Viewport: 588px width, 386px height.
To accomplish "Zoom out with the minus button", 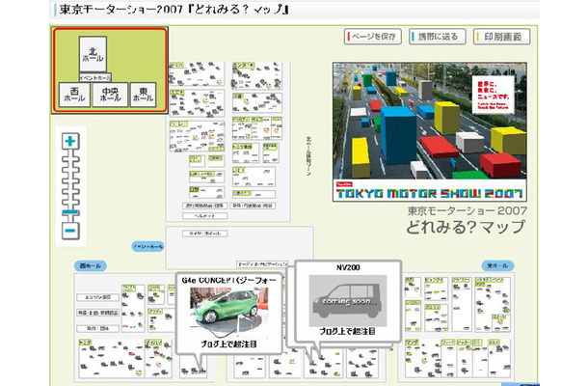I will 70,231.
